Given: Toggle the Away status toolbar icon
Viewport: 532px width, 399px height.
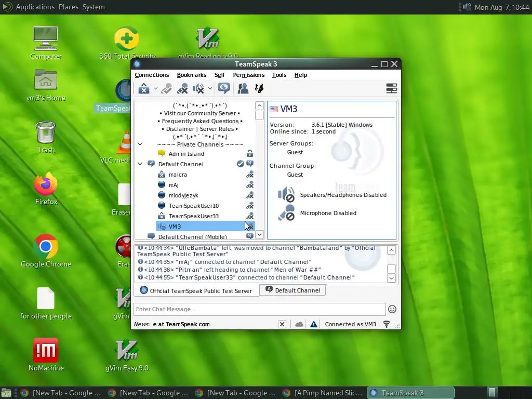Looking at the screenshot, I should click(x=144, y=88).
